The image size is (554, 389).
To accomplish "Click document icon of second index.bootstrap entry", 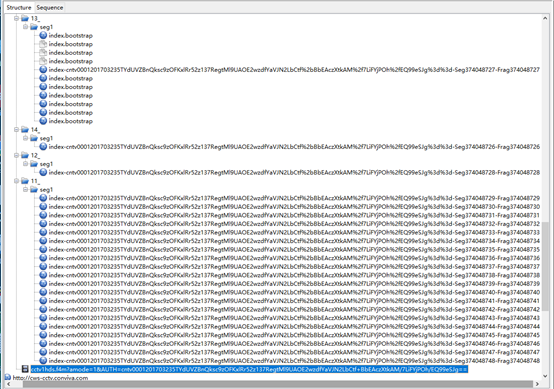I will pos(43,44).
